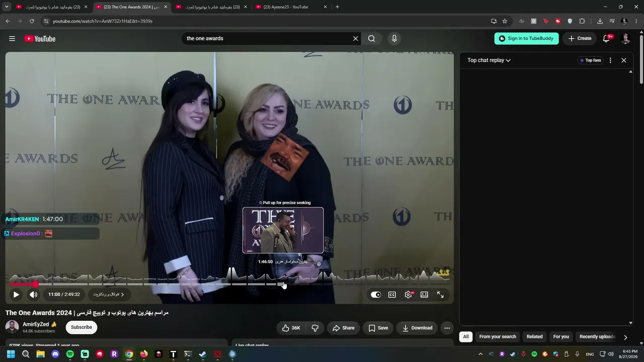Subscribe to AmirEyZed

pos(82,327)
